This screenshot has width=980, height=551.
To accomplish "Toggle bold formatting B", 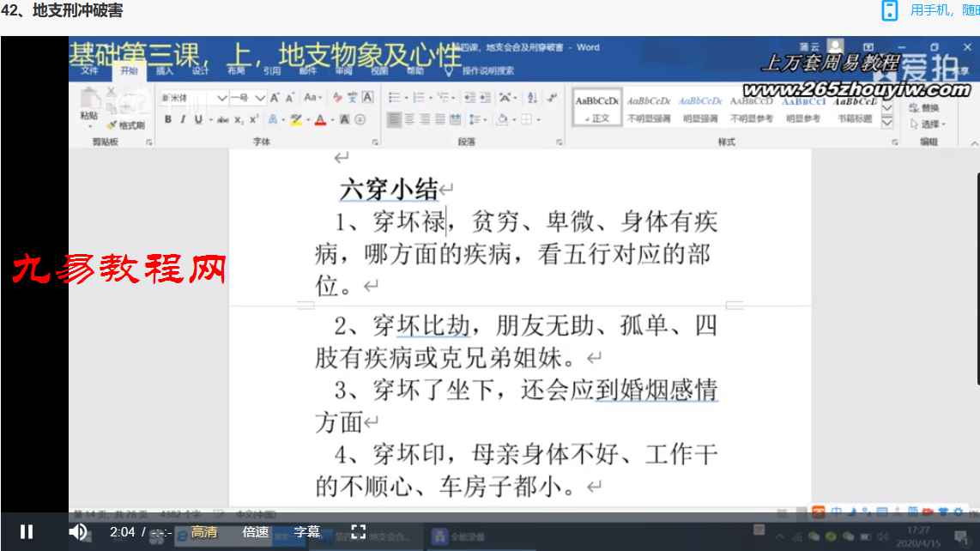I will [x=168, y=119].
